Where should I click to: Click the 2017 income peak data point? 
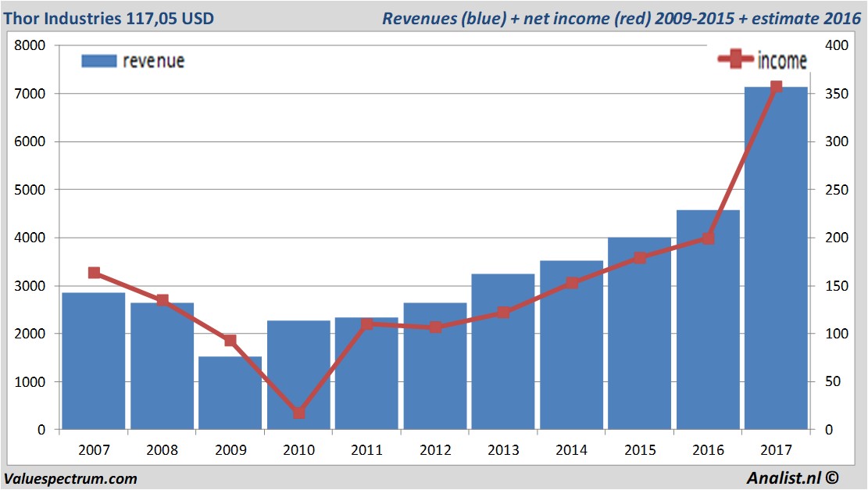(776, 87)
